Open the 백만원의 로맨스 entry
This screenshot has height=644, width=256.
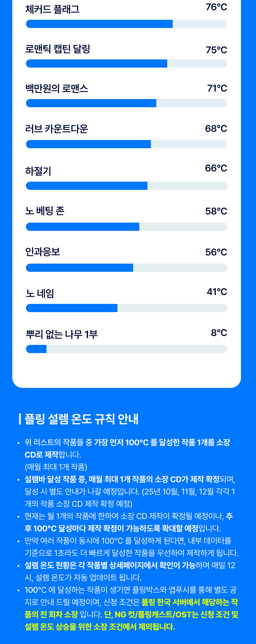tap(57, 89)
